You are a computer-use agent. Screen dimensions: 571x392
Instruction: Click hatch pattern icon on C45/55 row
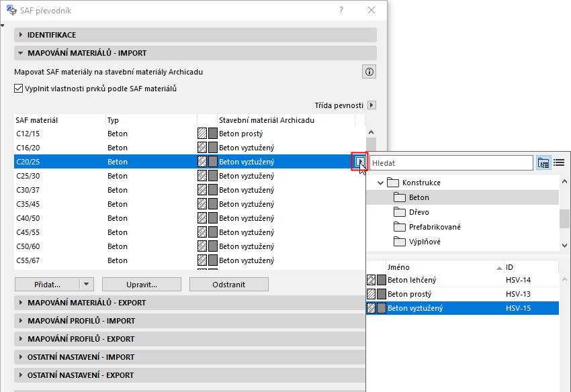coord(202,232)
